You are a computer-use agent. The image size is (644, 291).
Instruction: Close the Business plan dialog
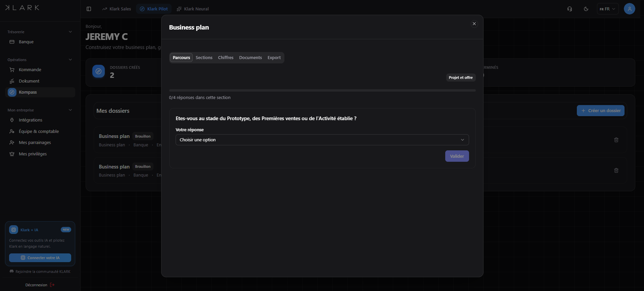click(474, 24)
